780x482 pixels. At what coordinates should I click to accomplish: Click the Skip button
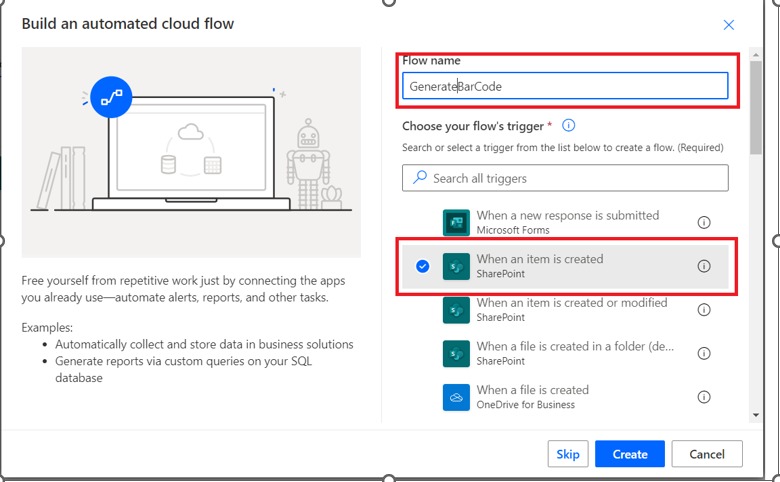click(x=568, y=454)
